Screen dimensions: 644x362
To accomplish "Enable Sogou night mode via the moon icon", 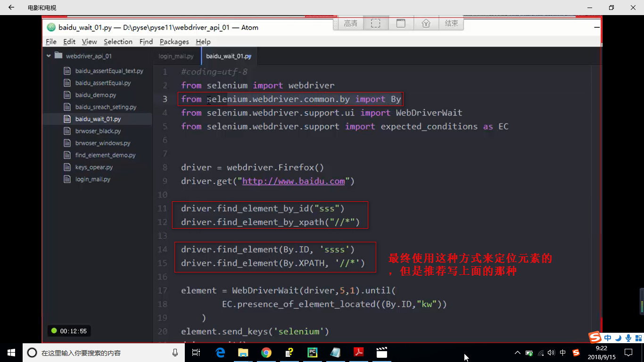I will pyautogui.click(x=618, y=337).
